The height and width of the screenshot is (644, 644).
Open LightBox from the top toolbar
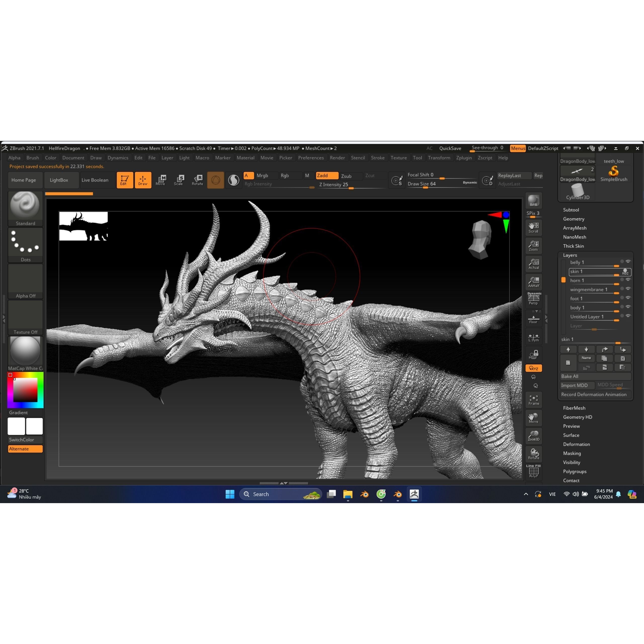coord(60,180)
